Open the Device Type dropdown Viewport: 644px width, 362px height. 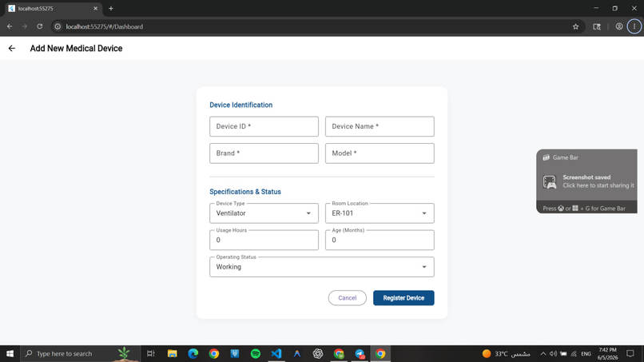click(x=264, y=213)
